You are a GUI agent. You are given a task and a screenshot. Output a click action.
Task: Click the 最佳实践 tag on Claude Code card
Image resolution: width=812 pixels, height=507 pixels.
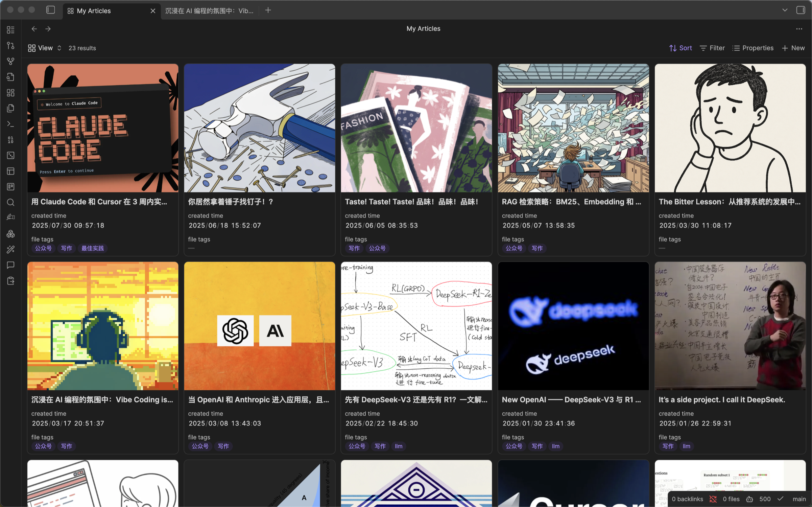pos(93,248)
